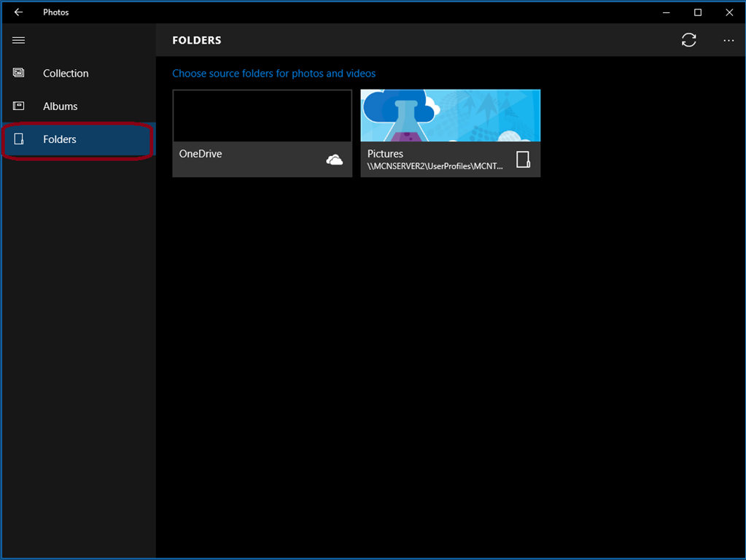Click the MCNSERVER2 network path text

[435, 166]
